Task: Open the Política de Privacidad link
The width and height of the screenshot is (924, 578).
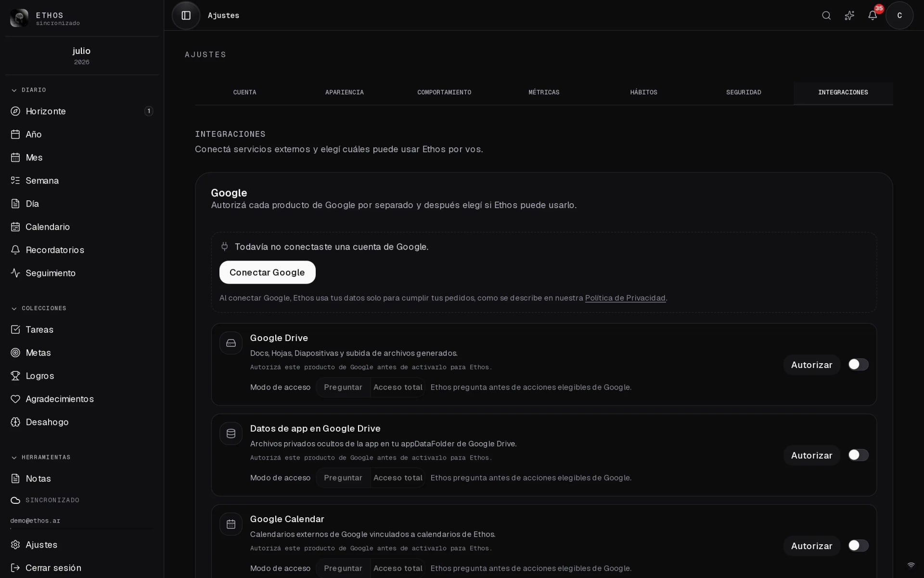Action: tap(625, 298)
